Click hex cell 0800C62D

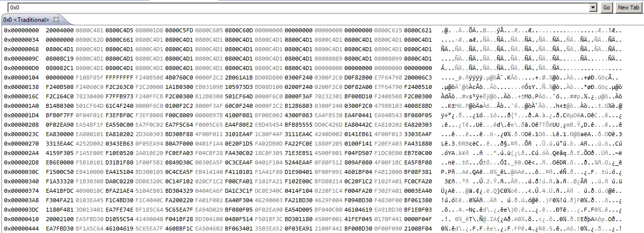click(x=89, y=40)
